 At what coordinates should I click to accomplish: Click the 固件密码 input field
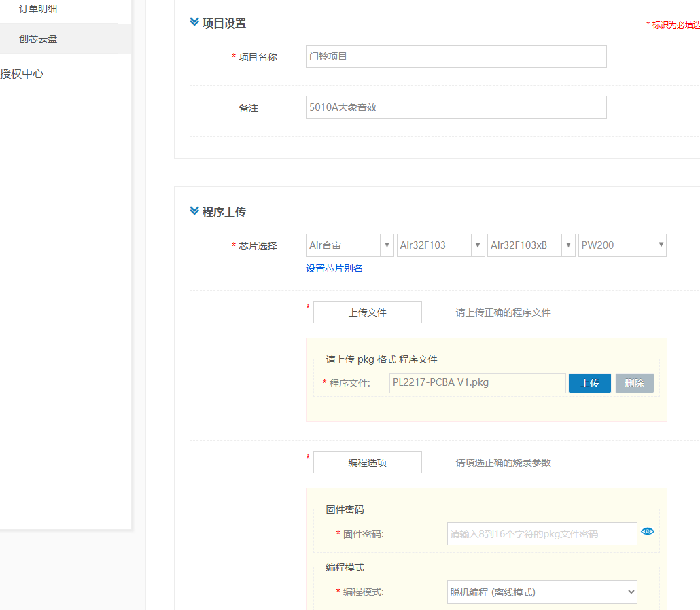[542, 534]
